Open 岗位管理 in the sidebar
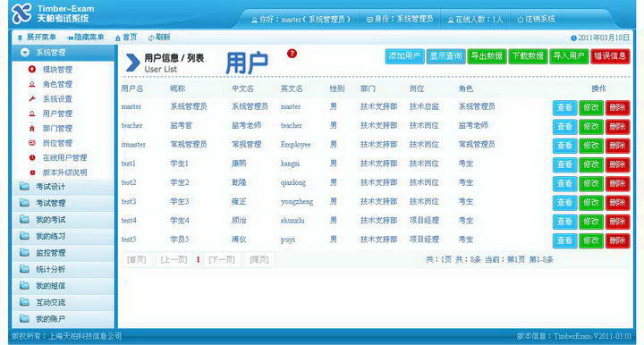This screenshot has width=644, height=345. (x=57, y=143)
